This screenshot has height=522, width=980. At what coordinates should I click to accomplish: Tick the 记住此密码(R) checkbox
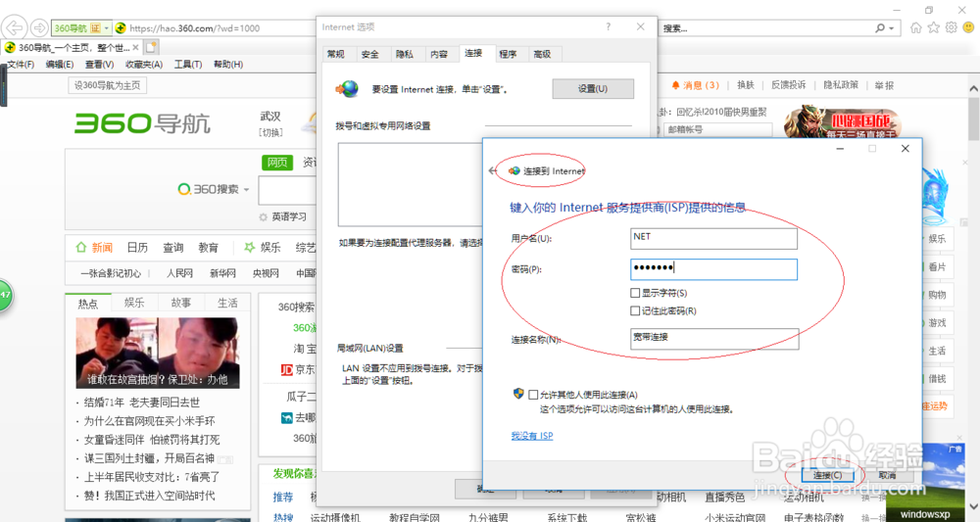pos(635,311)
